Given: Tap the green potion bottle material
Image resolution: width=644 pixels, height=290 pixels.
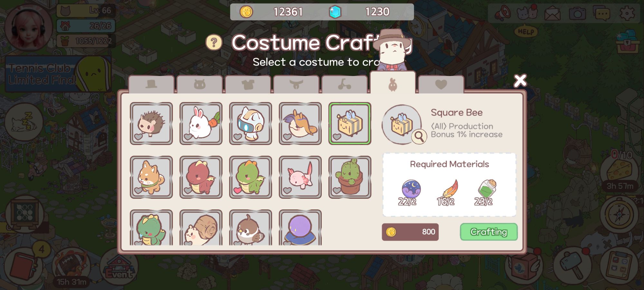Looking at the screenshot, I should coord(487,188).
